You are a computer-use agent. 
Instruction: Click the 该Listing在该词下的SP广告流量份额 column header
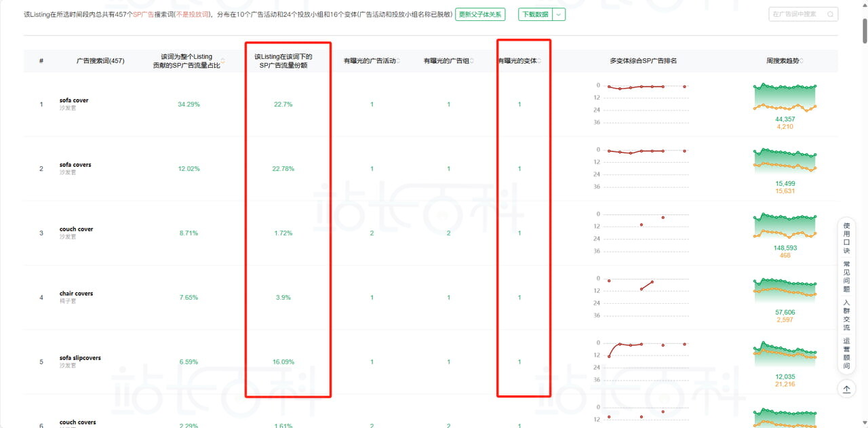pos(283,61)
